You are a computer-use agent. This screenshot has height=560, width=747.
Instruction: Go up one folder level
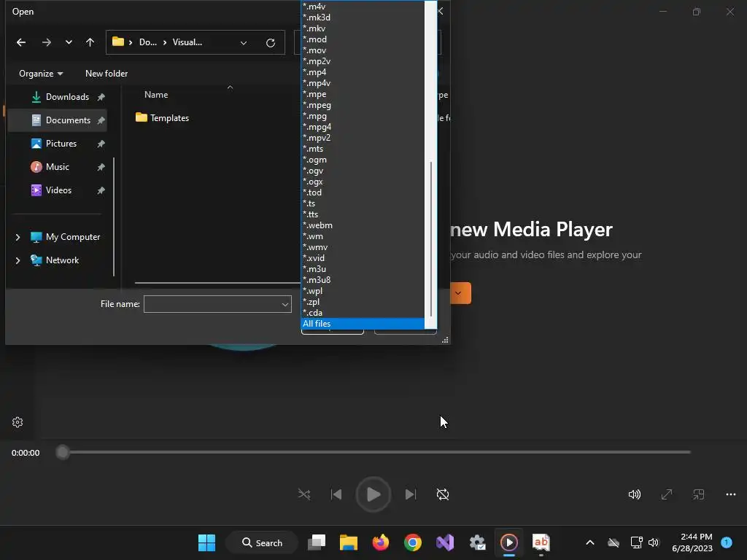(90, 42)
